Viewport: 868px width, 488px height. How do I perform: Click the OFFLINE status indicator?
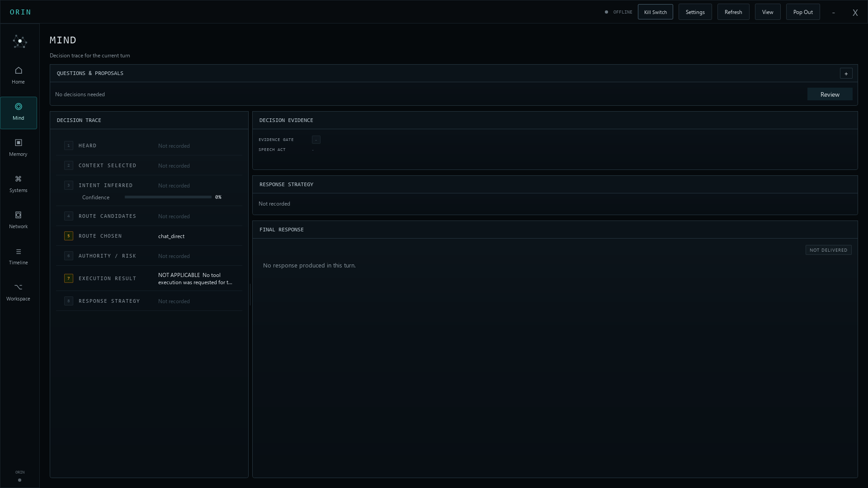click(x=618, y=12)
